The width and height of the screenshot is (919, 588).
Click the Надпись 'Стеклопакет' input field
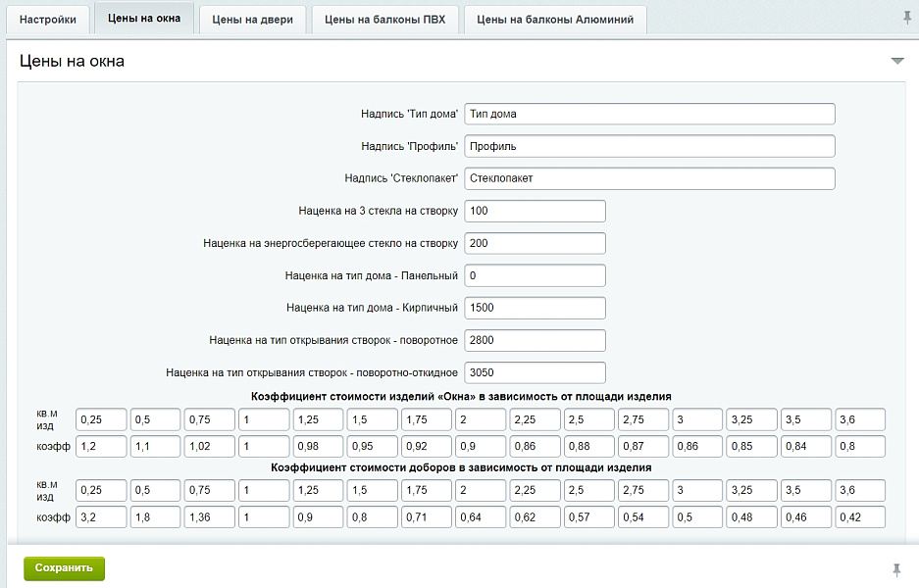[x=649, y=178]
